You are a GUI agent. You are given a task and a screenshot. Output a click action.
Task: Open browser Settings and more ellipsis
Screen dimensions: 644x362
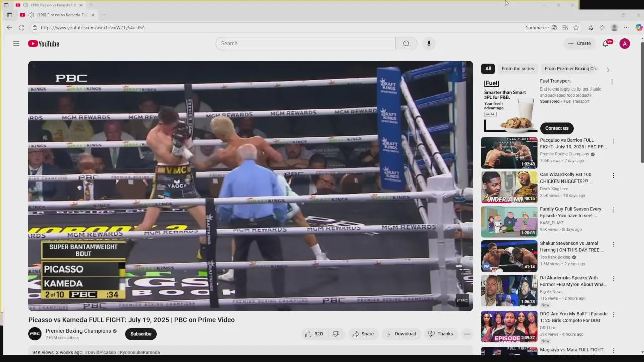pos(626,28)
